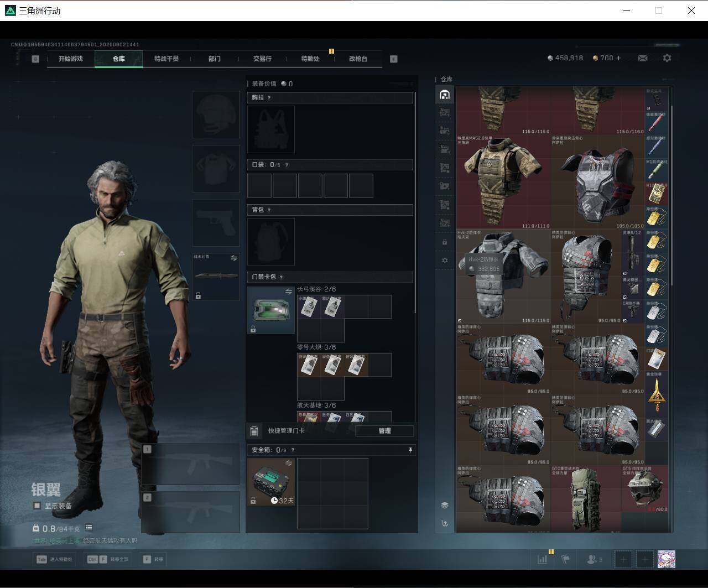Go to the 开始游戏 tab
The height and width of the screenshot is (588, 708).
pyautogui.click(x=71, y=59)
